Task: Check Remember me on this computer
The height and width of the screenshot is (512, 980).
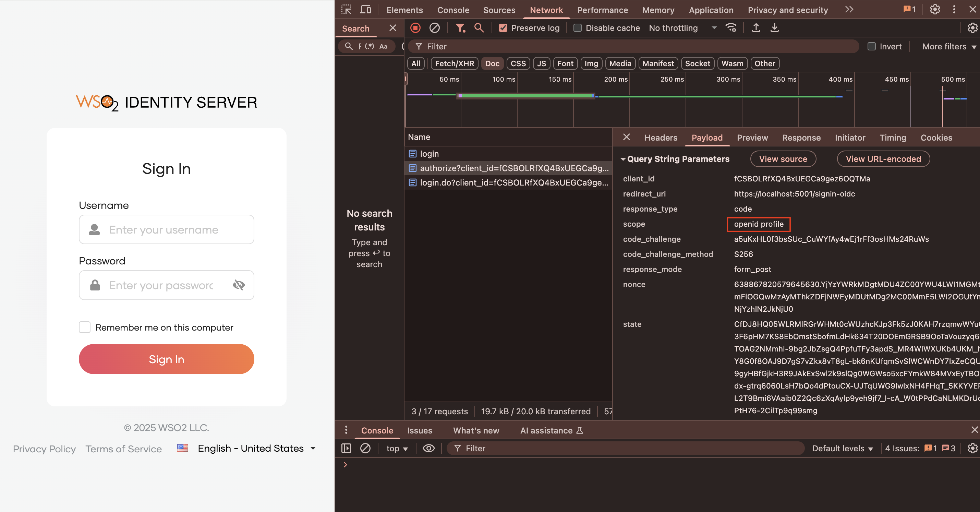Action: pyautogui.click(x=84, y=327)
